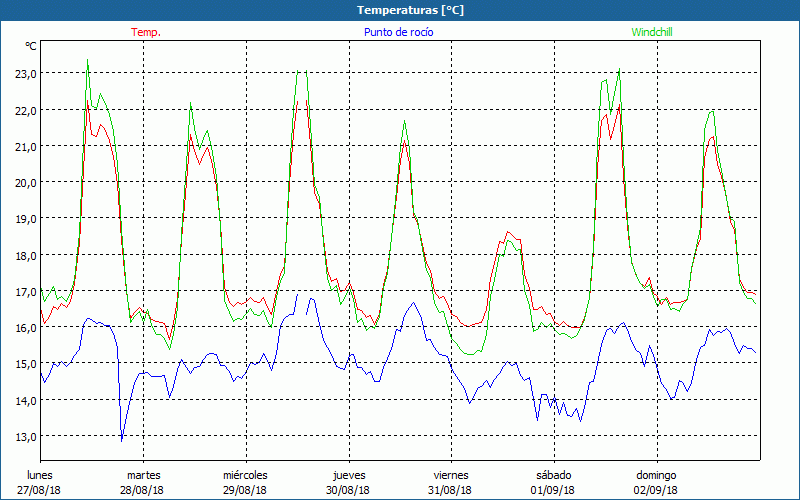Select the red 'Temp.' legend label
Viewport: 800px width, 500px height.
click(146, 32)
